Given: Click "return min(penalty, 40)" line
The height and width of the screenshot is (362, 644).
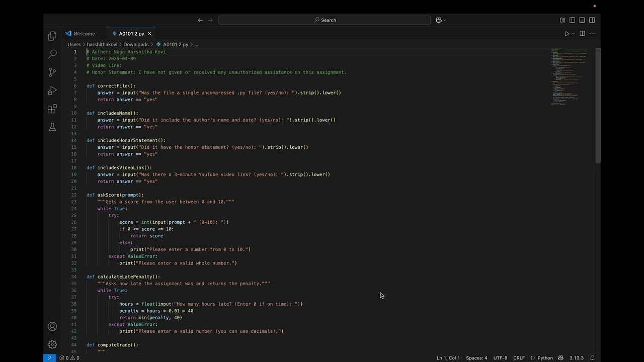Looking at the screenshot, I should (x=150, y=318).
